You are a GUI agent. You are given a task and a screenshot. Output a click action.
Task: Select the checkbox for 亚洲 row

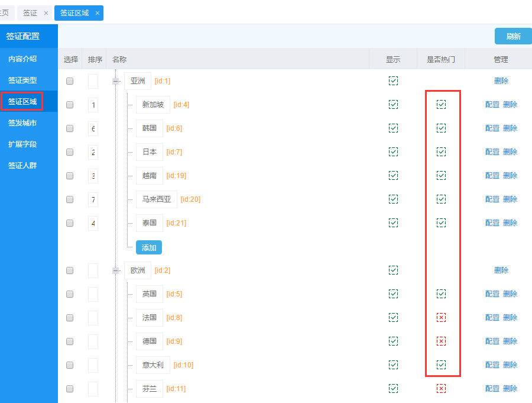point(70,81)
